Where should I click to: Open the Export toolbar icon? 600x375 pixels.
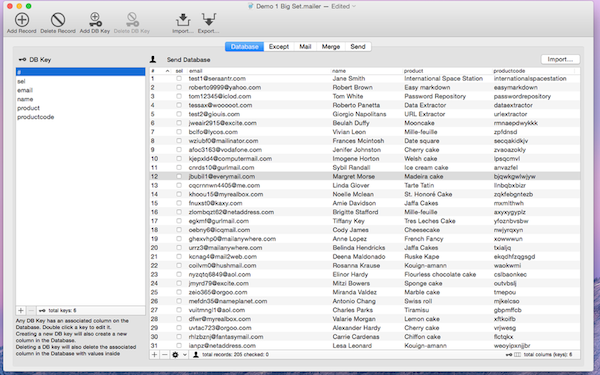pos(209,20)
